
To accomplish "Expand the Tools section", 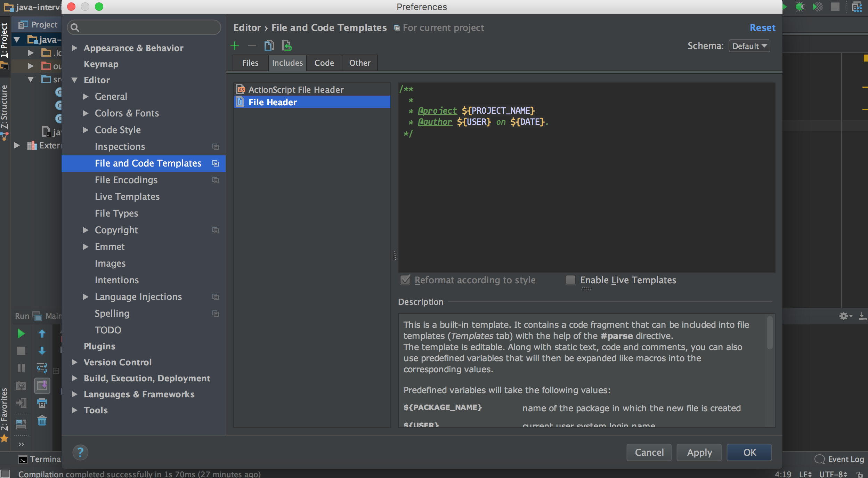I will click(x=74, y=410).
